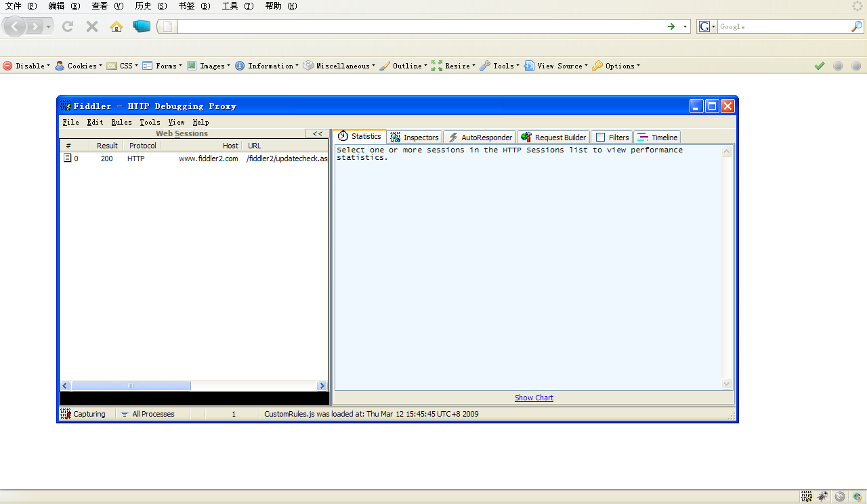Open Fiddler's Rules menu

pyautogui.click(x=122, y=123)
